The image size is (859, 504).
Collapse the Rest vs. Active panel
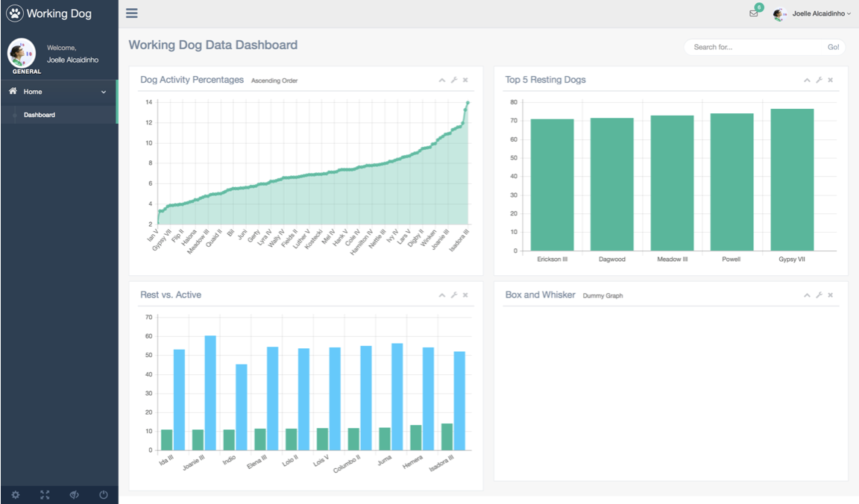(442, 295)
